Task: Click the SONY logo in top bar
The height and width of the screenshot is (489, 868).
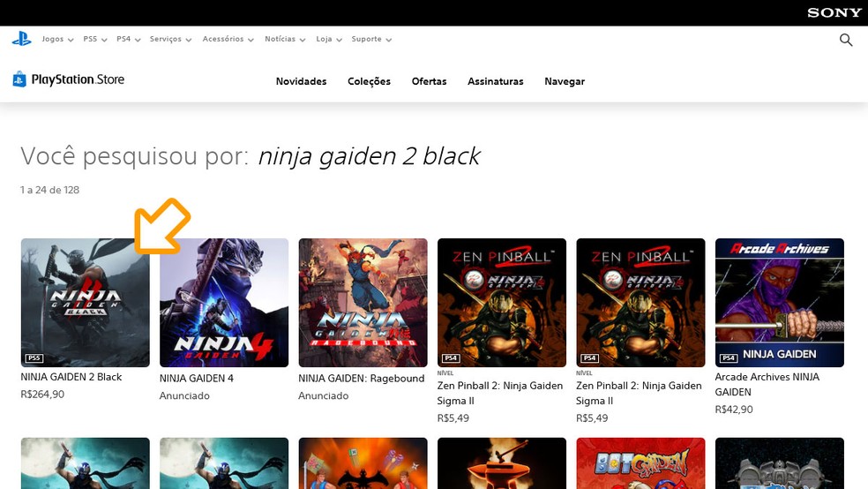Action: (x=834, y=12)
